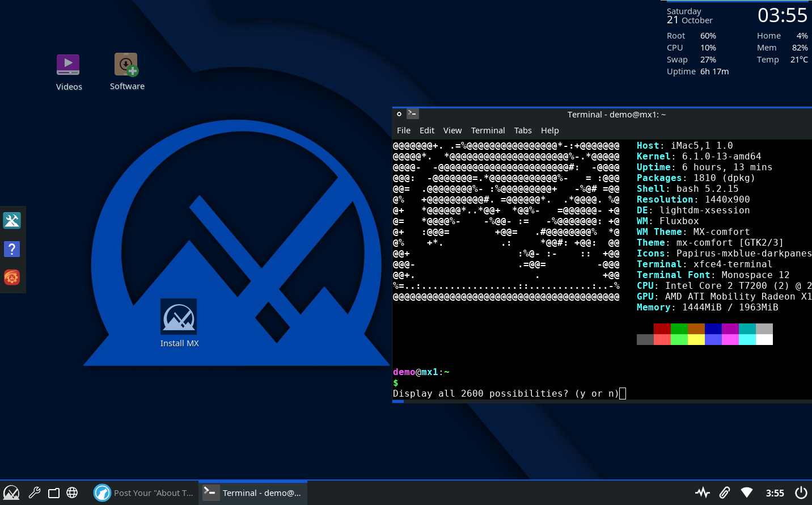The height and width of the screenshot is (505, 812).
Task: Launch the globe web browser icon
Action: pyautogui.click(x=72, y=493)
